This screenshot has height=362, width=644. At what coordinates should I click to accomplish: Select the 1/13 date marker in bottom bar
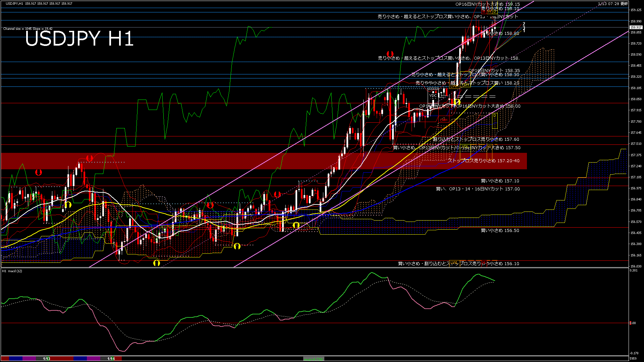47,359
